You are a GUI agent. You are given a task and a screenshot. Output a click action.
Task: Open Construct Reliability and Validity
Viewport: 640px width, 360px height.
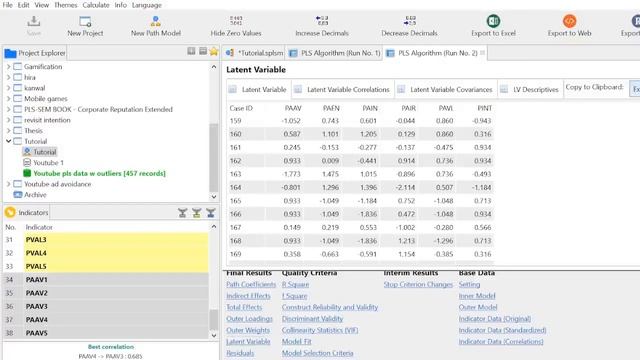(330, 307)
